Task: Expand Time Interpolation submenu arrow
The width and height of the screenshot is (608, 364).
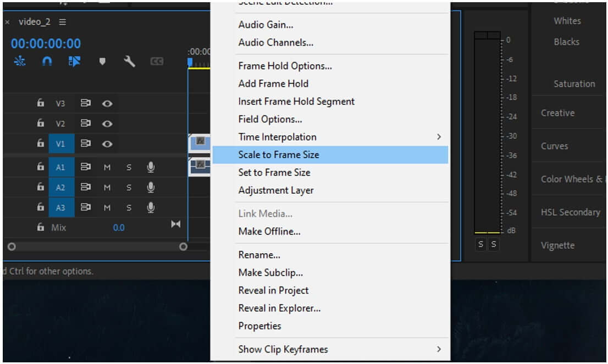Action: tap(439, 137)
